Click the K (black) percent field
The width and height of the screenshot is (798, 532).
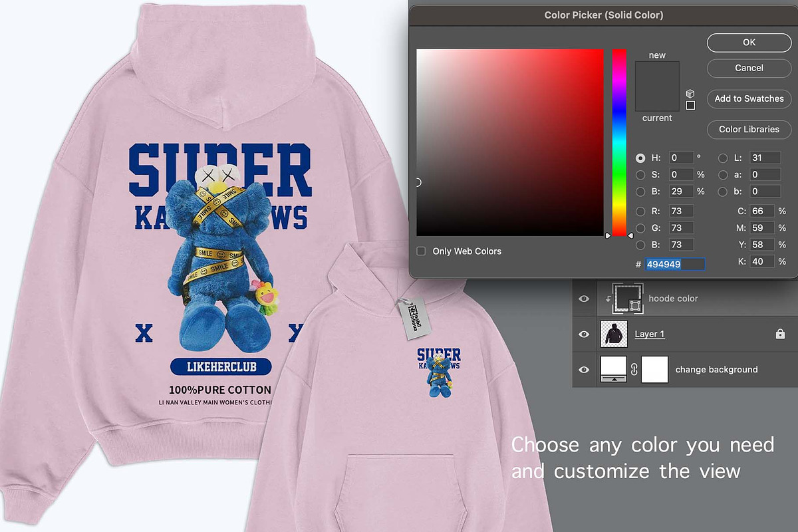[762, 262]
